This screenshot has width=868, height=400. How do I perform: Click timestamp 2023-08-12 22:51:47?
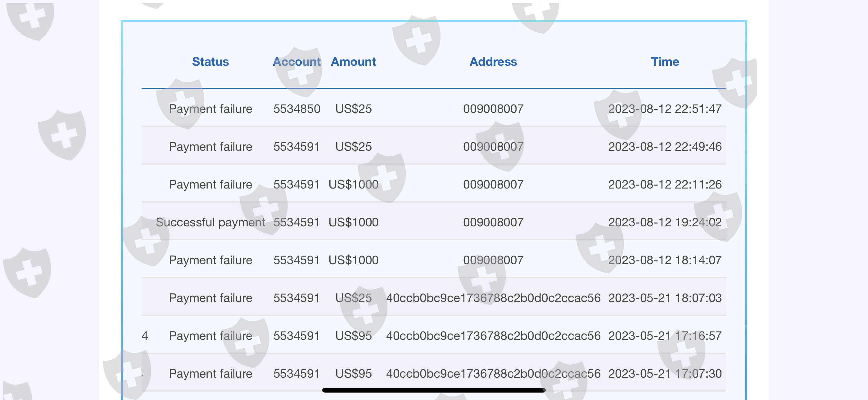point(664,109)
